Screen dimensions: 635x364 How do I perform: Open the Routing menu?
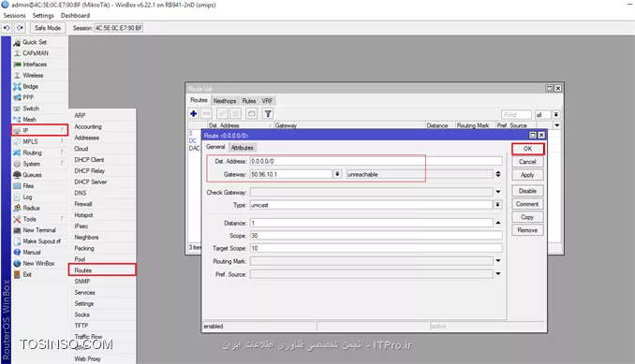pos(39,153)
